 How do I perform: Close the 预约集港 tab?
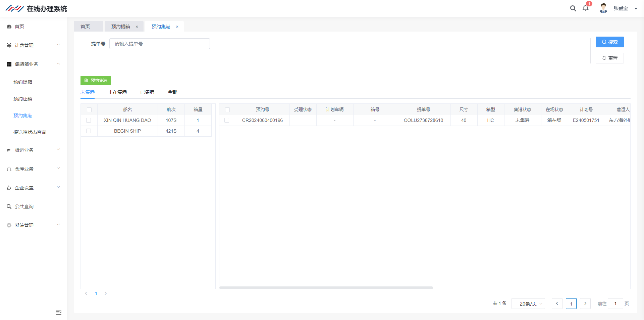pyautogui.click(x=177, y=27)
